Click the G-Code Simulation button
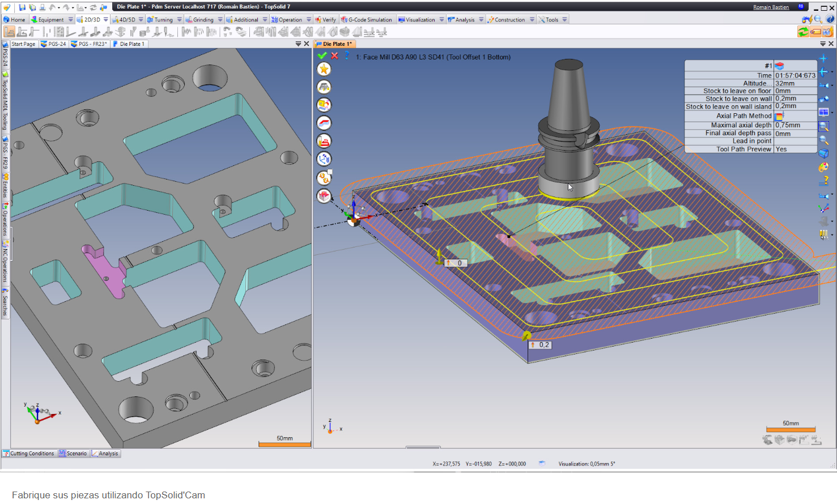 coord(367,20)
